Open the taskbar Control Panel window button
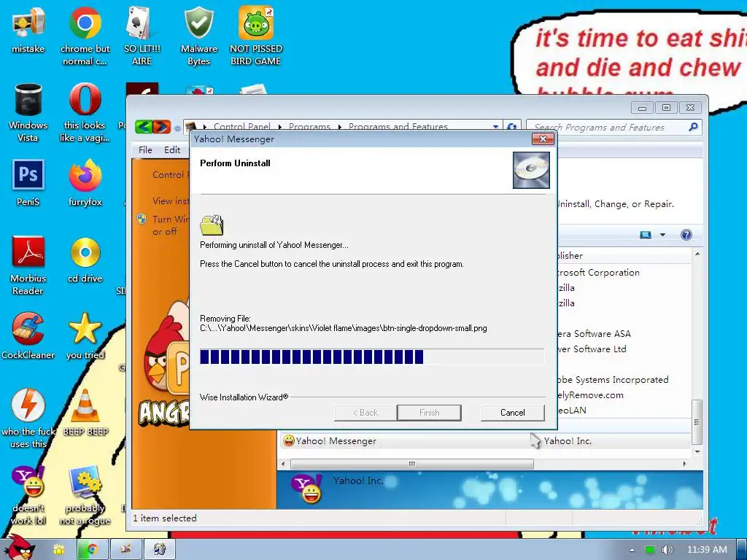This screenshot has height=560, width=747. [x=125, y=550]
